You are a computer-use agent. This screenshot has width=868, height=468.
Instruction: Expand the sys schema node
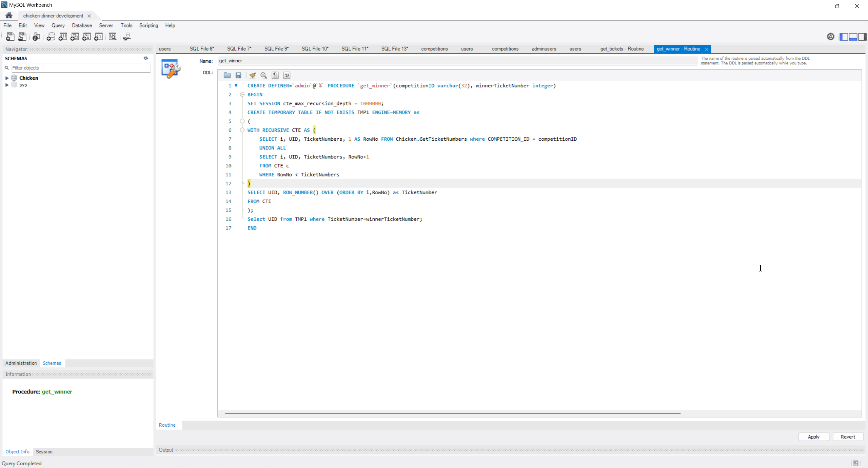click(7, 85)
